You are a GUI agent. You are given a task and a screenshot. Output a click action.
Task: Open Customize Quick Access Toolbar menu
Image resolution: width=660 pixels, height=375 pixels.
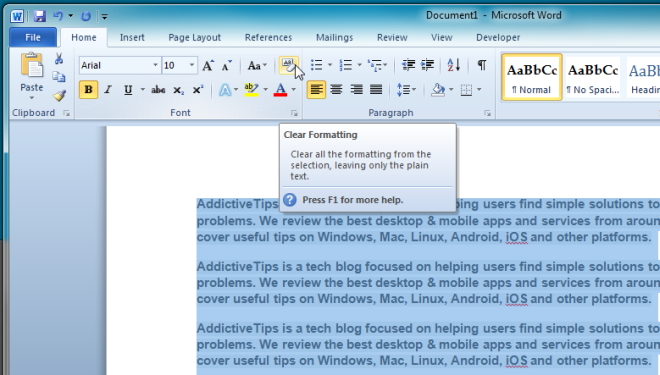[x=104, y=16]
